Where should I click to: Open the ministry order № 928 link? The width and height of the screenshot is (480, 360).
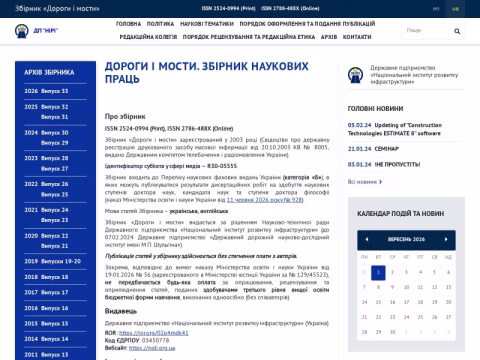click(x=265, y=200)
